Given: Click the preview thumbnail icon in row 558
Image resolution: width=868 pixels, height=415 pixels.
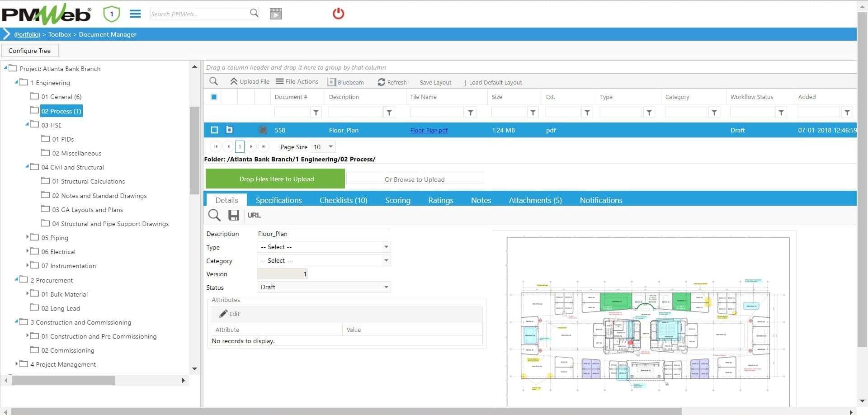Looking at the screenshot, I should pyautogui.click(x=263, y=130).
